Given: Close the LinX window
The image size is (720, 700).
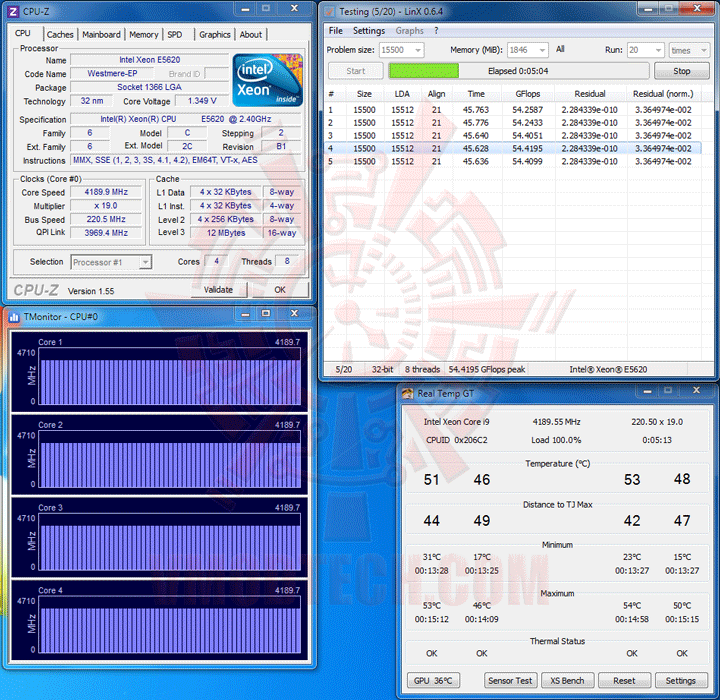Looking at the screenshot, I should click(x=697, y=8).
